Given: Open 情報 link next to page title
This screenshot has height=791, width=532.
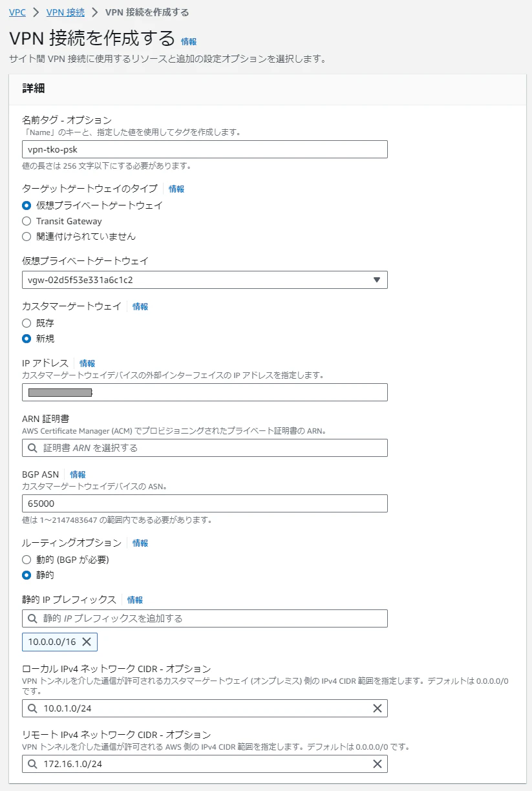Looking at the screenshot, I should point(189,41).
